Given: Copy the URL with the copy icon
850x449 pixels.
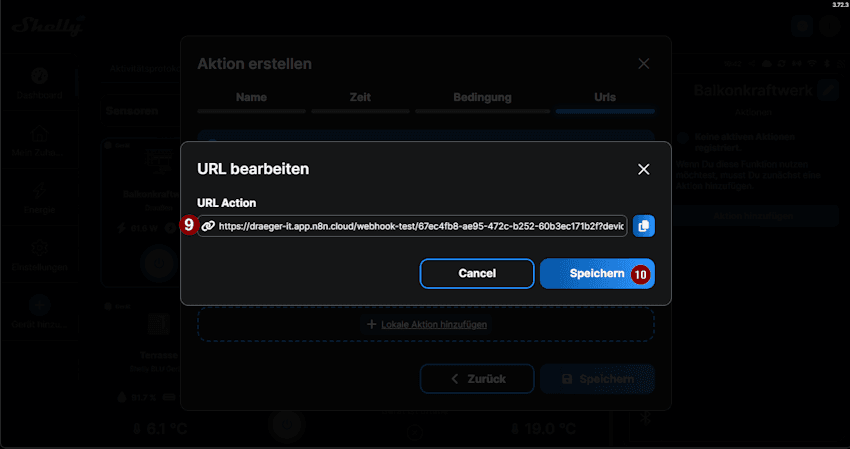Looking at the screenshot, I should [643, 226].
